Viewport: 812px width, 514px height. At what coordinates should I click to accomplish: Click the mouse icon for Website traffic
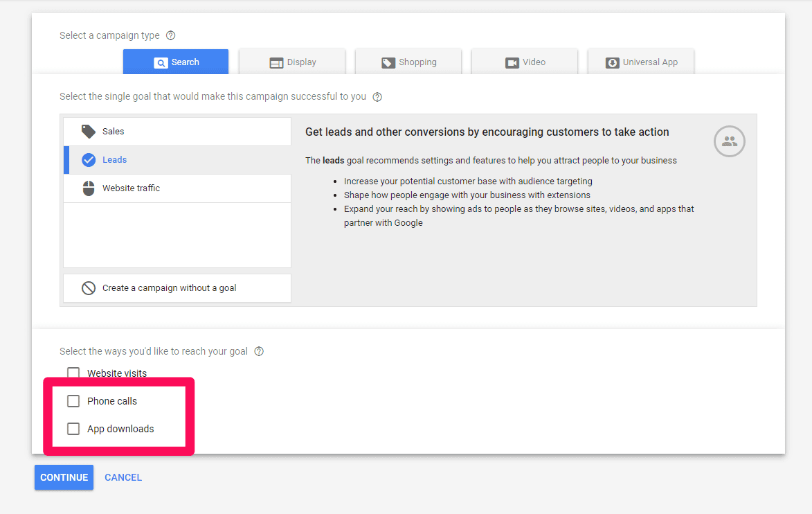click(89, 188)
